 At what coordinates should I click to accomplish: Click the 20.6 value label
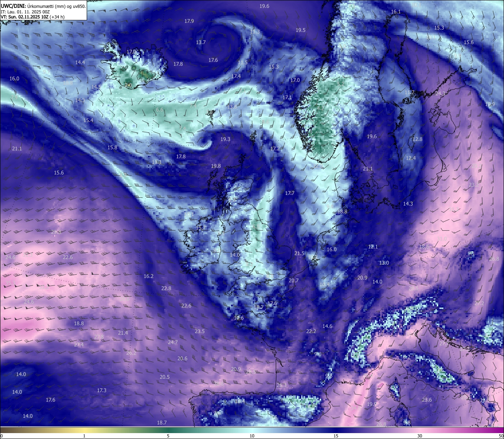[x=182, y=359]
